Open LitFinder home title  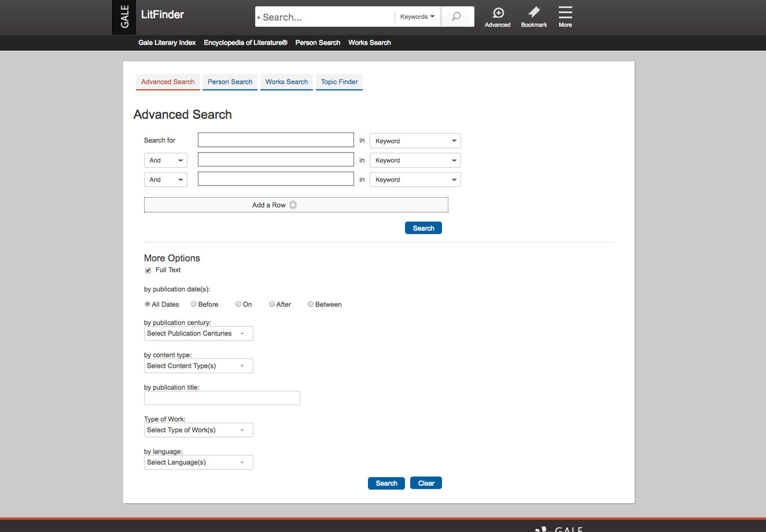[163, 15]
